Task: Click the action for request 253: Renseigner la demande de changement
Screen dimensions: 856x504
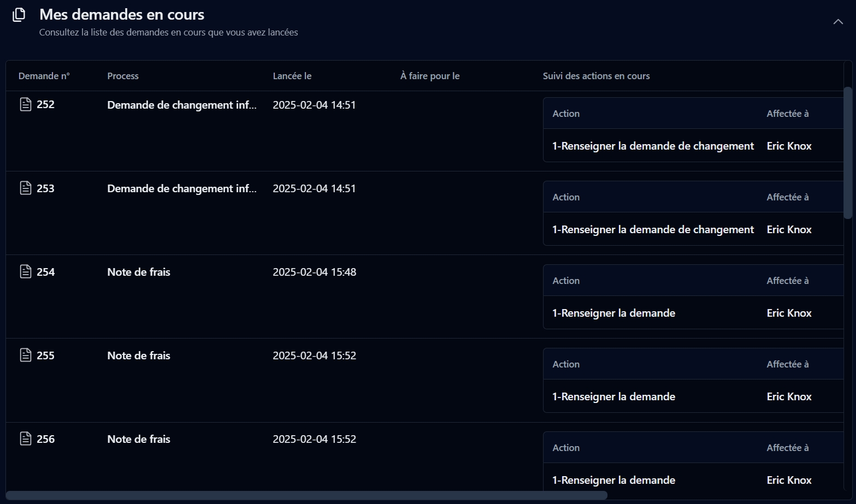Action: click(653, 229)
